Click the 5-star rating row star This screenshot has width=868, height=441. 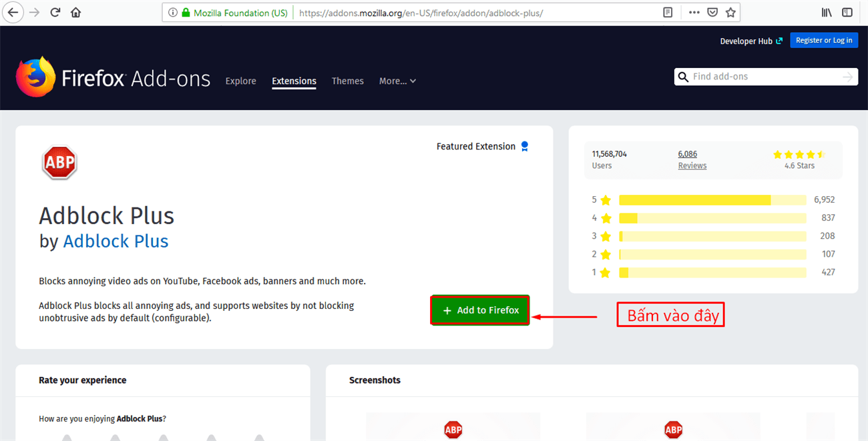point(606,200)
